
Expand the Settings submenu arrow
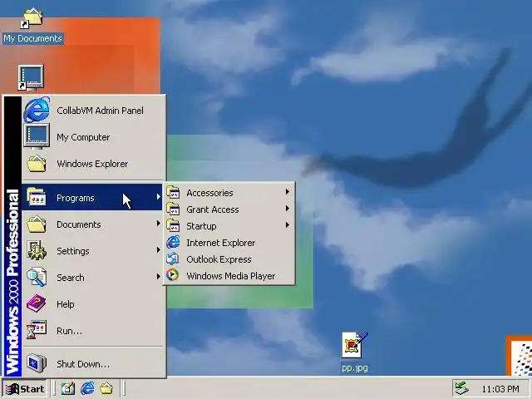(x=158, y=250)
